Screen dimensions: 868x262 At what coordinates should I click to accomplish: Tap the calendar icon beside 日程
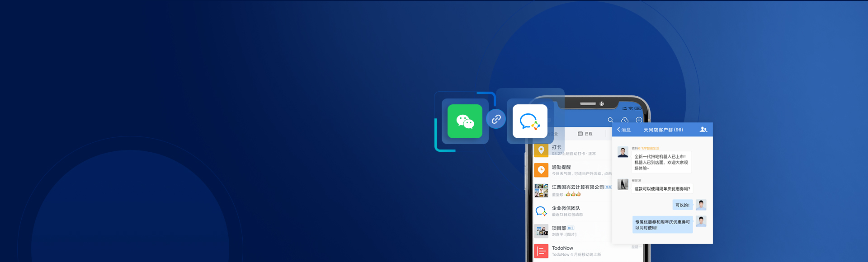click(580, 134)
